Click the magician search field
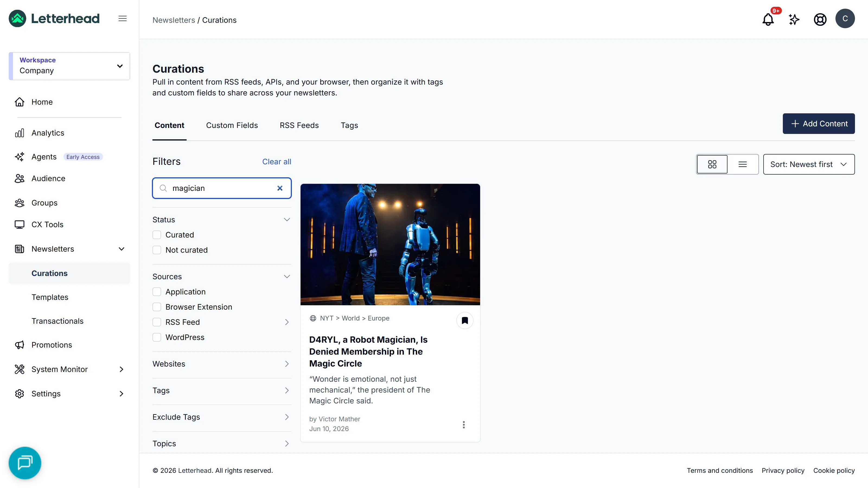This screenshot has height=488, width=868. (x=222, y=188)
